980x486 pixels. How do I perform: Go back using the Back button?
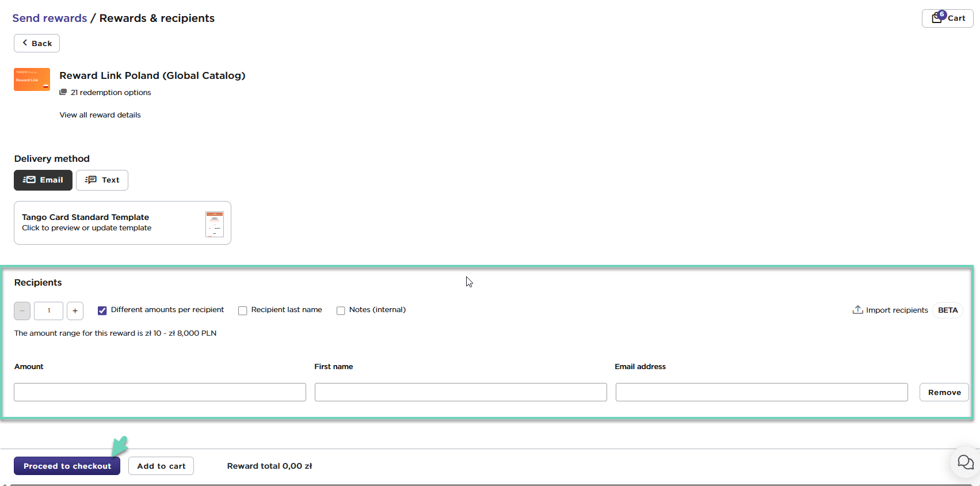tap(37, 43)
